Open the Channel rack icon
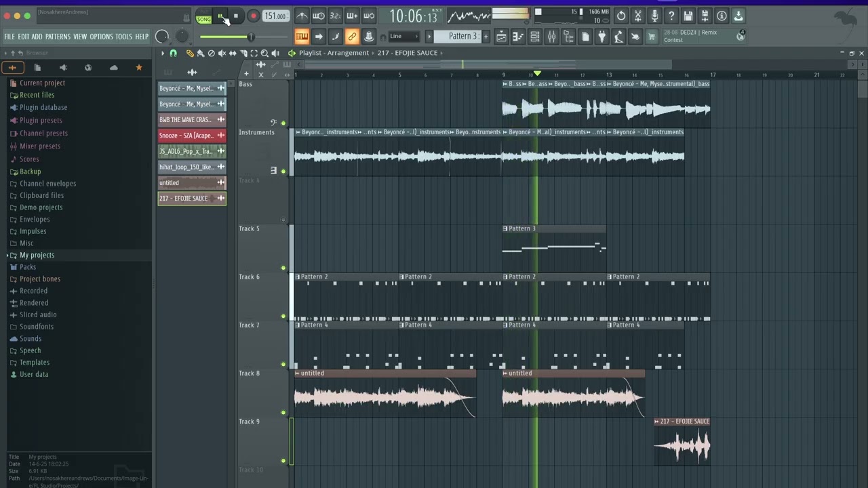The image size is (868, 488). point(535,37)
